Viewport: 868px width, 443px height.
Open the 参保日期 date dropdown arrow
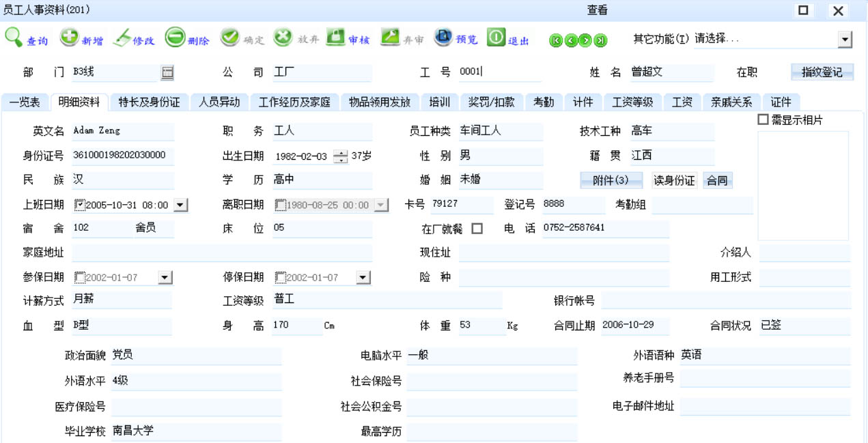click(165, 277)
